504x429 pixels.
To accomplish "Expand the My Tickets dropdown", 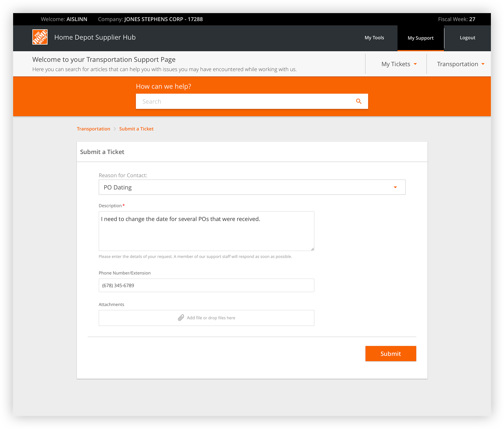I will 399,64.
